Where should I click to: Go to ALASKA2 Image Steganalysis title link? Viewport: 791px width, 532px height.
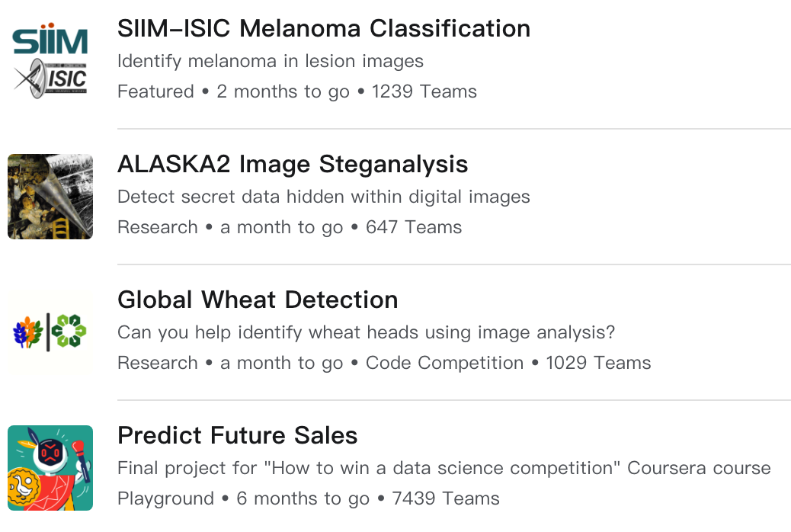[x=293, y=165]
